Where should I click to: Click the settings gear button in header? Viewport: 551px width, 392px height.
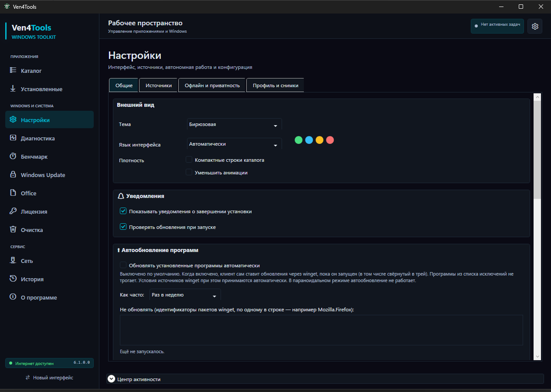coord(535,26)
